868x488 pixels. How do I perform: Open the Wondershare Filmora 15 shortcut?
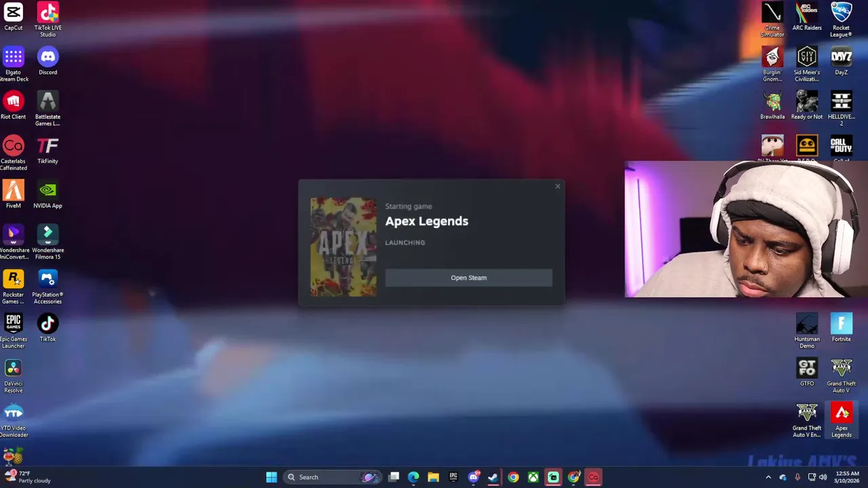coord(47,243)
